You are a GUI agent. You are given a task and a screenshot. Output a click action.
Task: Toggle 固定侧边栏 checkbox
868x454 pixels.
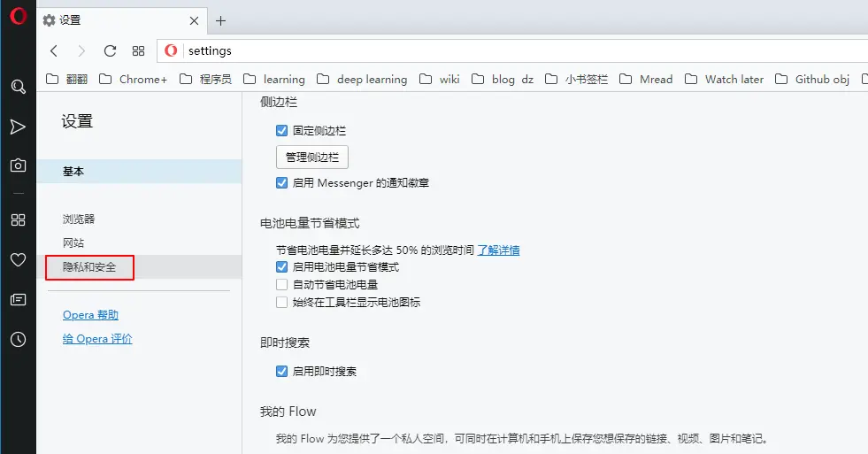281,131
